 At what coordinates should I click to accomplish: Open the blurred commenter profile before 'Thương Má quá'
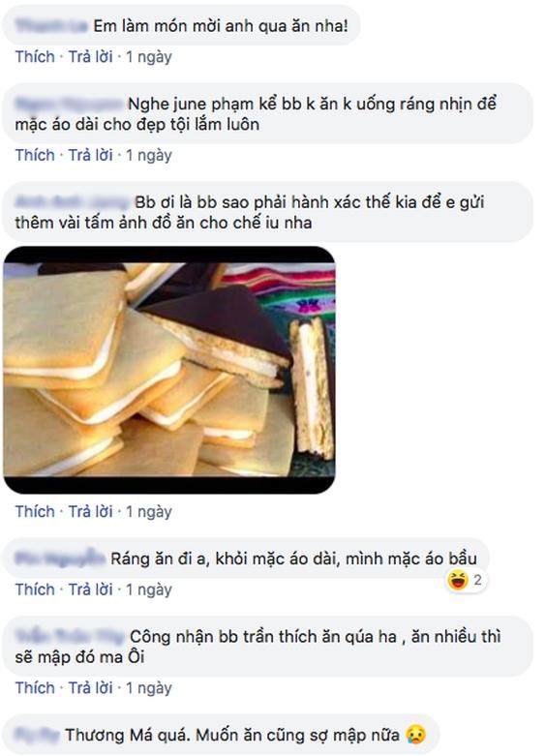(38, 735)
